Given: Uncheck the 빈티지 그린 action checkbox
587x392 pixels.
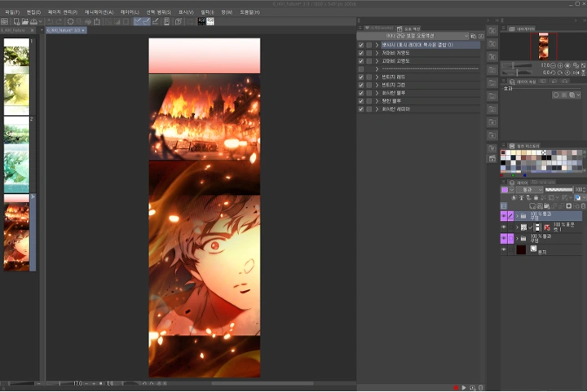Looking at the screenshot, I should point(361,85).
